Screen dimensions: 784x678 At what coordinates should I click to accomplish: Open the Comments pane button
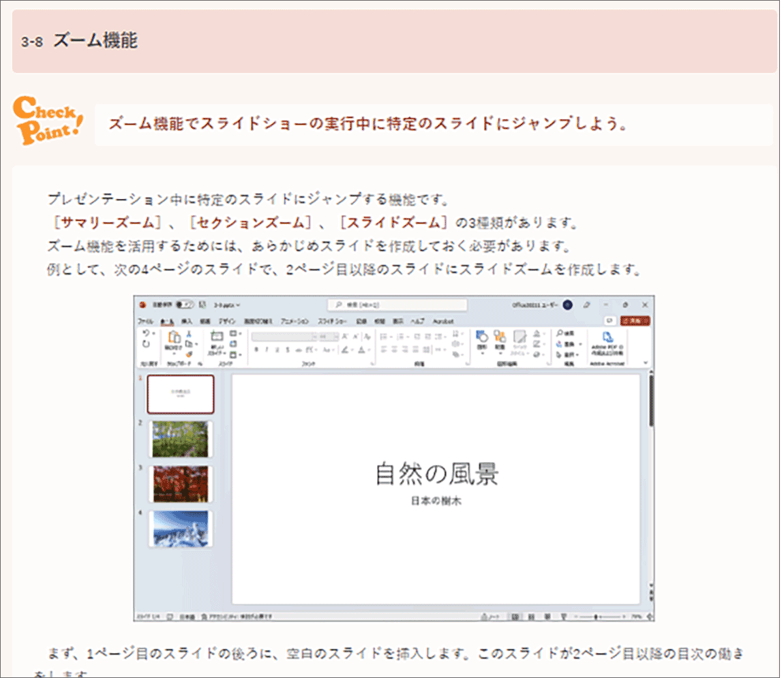[609, 321]
